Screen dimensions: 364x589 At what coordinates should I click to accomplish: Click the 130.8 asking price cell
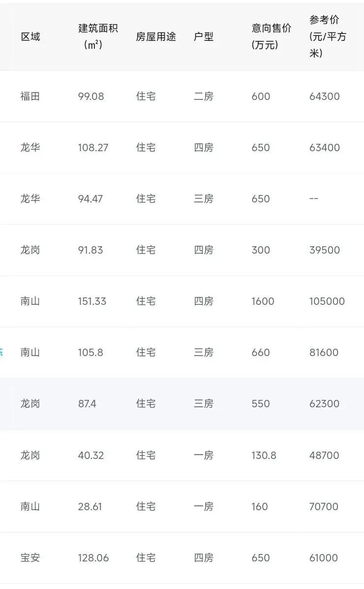coord(264,455)
